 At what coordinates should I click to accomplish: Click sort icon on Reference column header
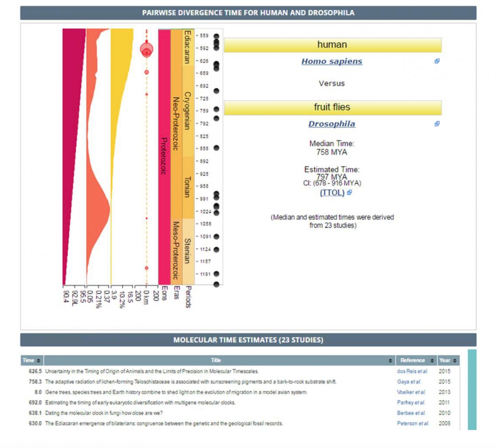tap(432, 360)
